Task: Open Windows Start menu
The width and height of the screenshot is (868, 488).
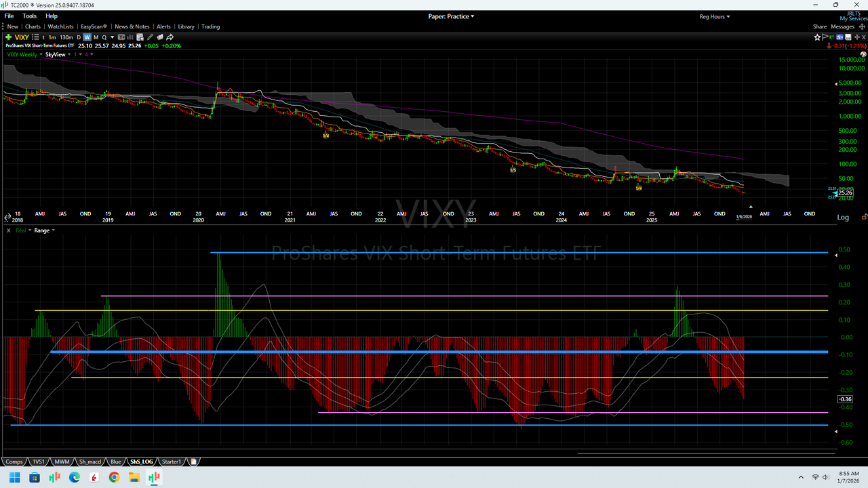Action: point(14,477)
